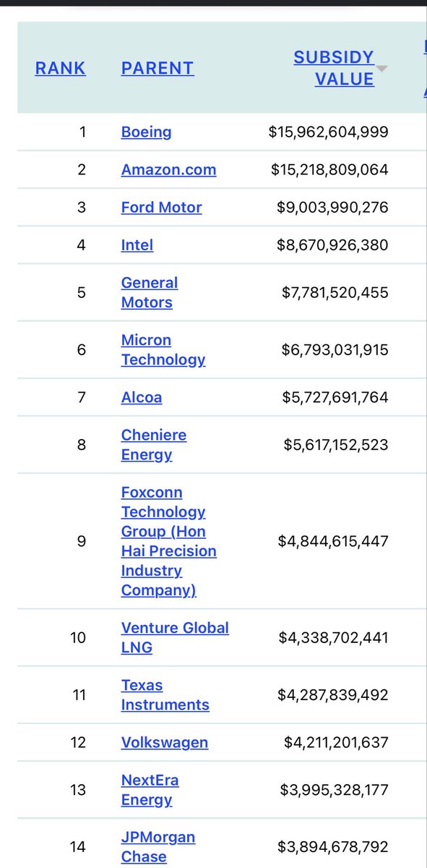The width and height of the screenshot is (427, 868).
Task: Open the Ford Motor company link
Action: tap(161, 208)
